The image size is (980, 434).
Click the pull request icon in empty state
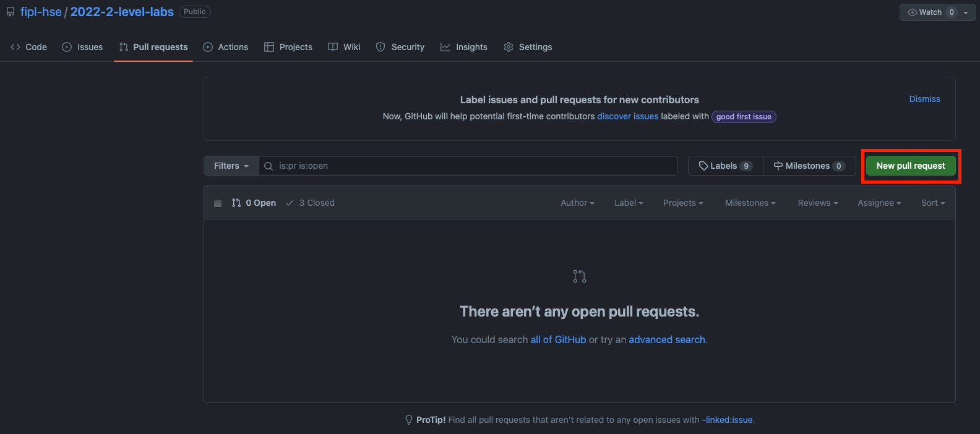[580, 276]
